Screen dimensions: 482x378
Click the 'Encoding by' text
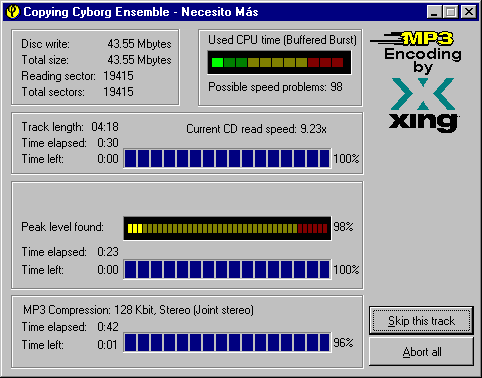coord(423,60)
